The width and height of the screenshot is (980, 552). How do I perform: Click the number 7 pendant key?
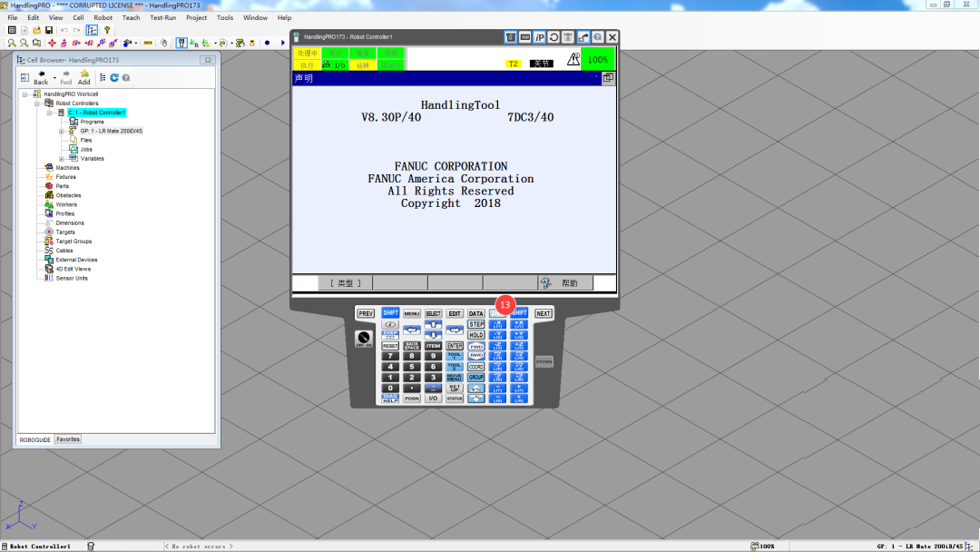click(390, 356)
